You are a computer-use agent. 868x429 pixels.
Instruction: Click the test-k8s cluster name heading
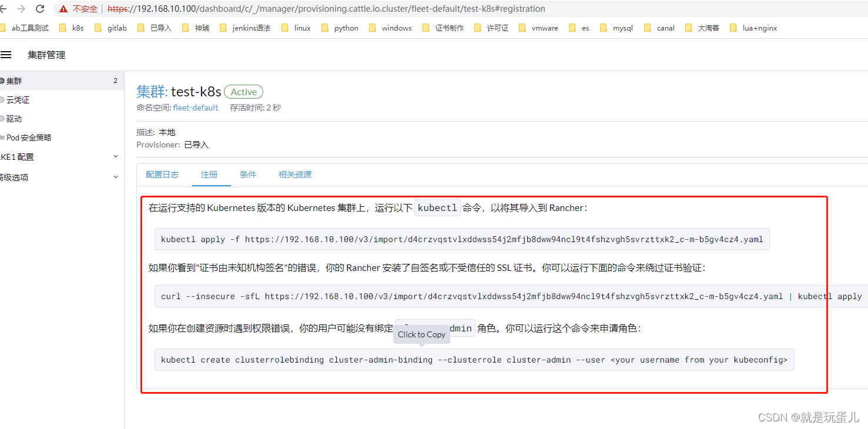[196, 92]
